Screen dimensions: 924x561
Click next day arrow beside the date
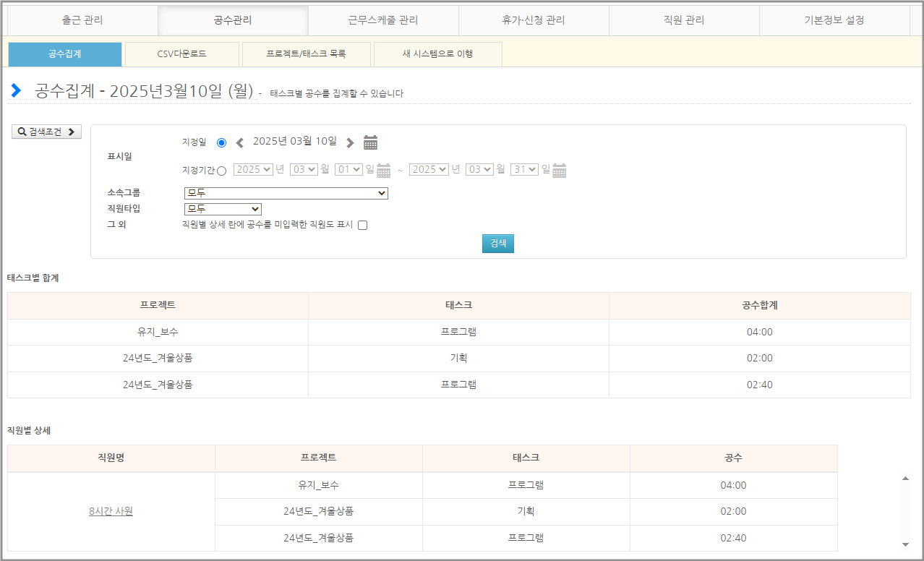point(350,142)
